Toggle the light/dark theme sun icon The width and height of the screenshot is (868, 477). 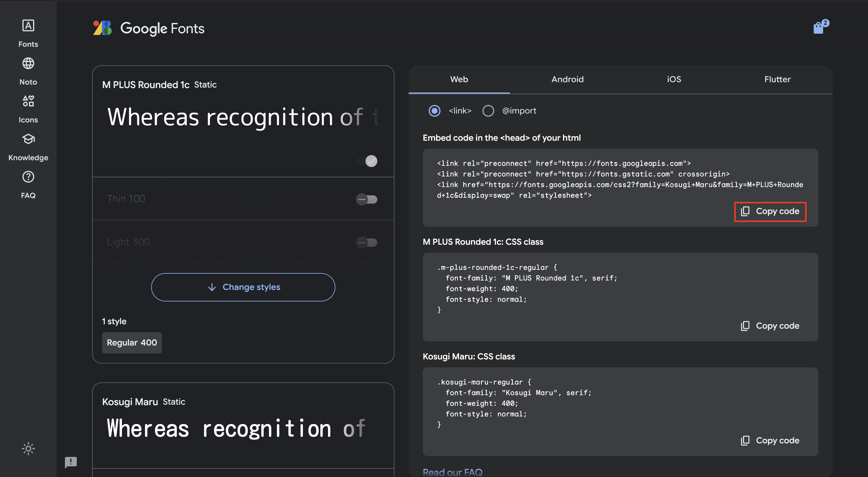28,449
